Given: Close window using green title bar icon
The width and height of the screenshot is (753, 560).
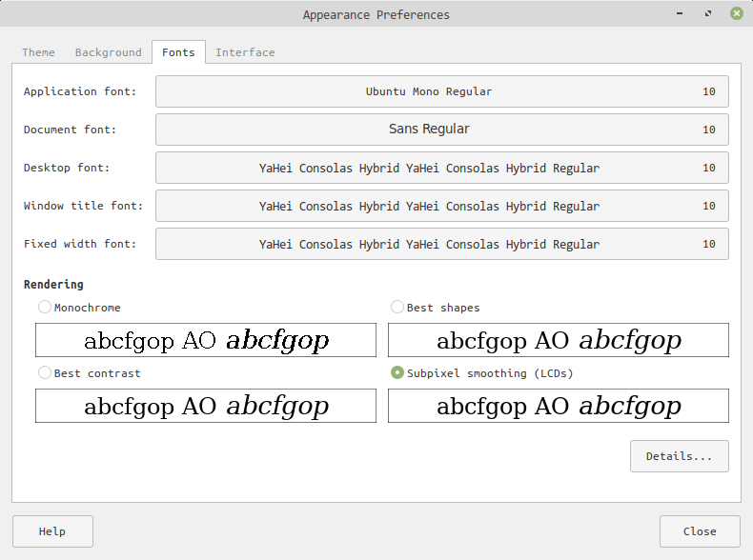Looking at the screenshot, I should tap(737, 14).
